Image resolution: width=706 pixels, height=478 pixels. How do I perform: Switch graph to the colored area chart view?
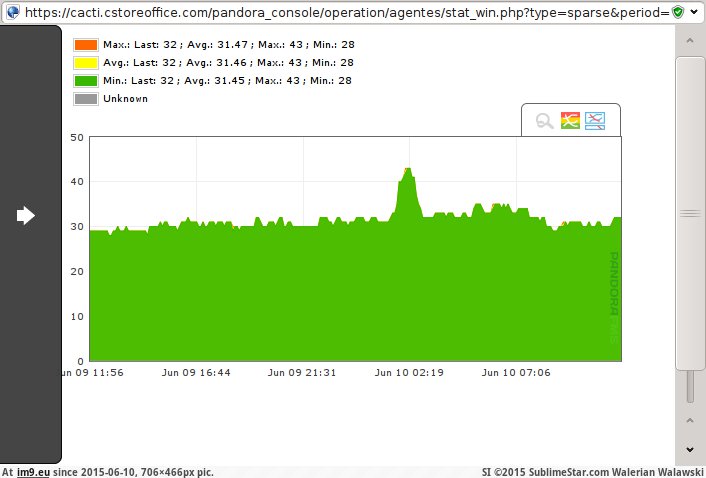point(570,121)
